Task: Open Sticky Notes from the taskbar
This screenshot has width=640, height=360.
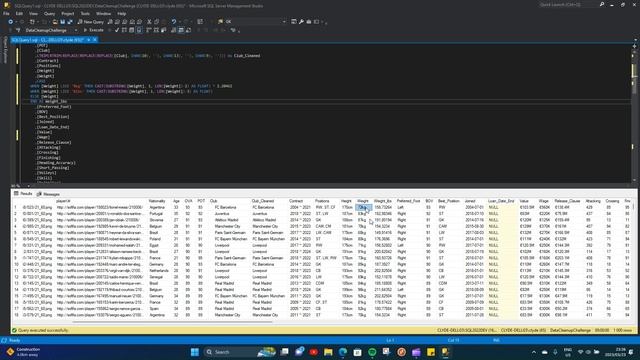Action: tap(431, 352)
